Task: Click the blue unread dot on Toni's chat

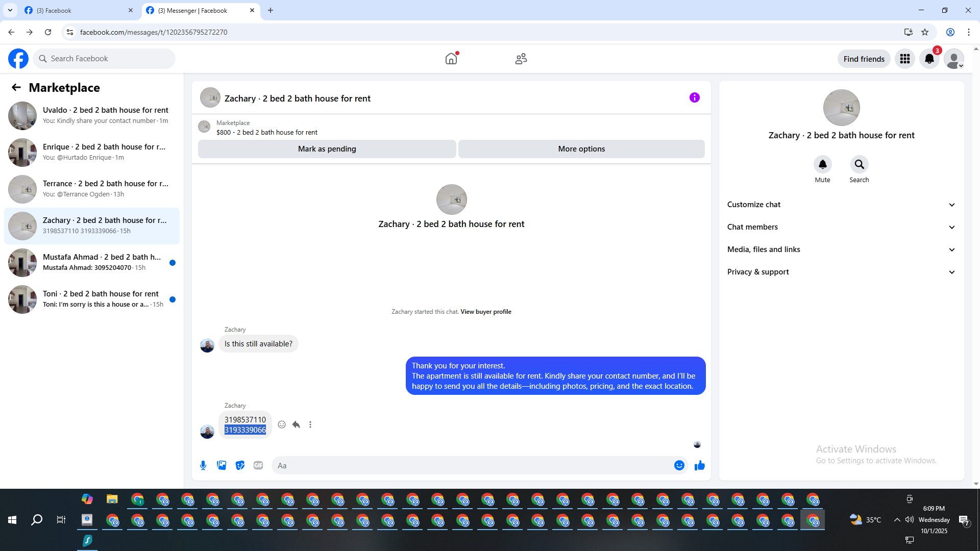Action: pos(173,299)
